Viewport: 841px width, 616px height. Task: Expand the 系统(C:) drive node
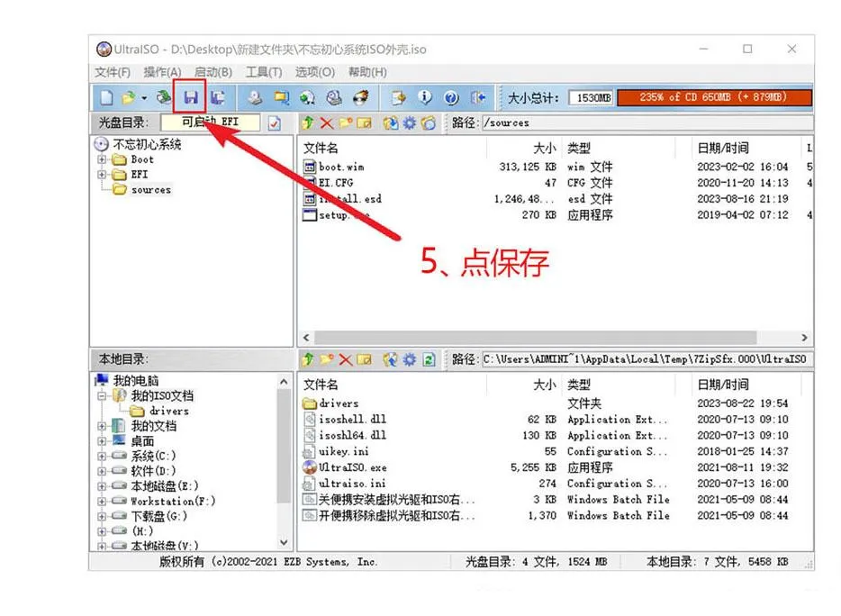pyautogui.click(x=103, y=457)
